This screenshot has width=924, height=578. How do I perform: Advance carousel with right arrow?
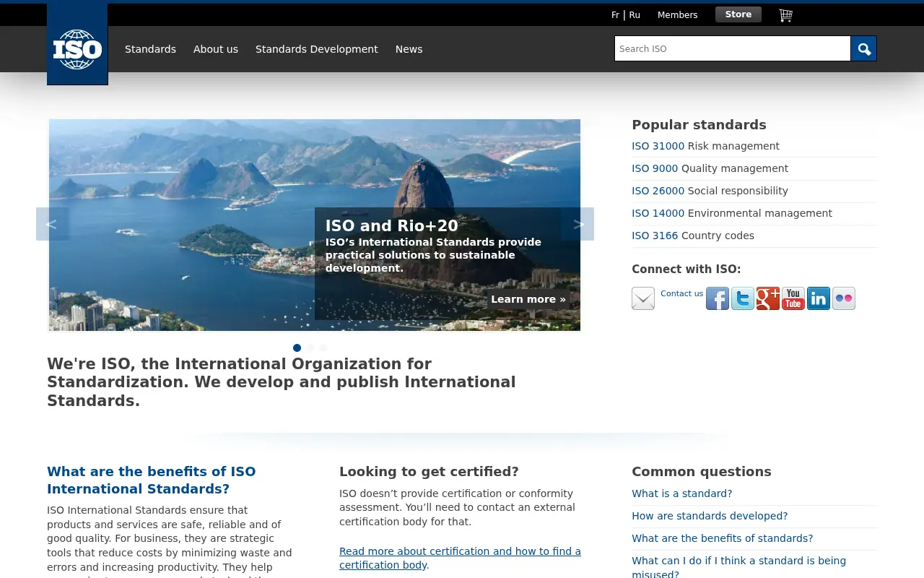577,224
